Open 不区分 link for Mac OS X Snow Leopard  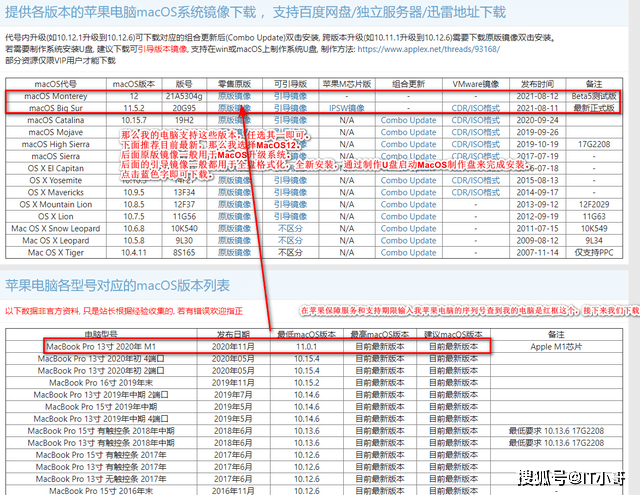[x=290, y=229]
